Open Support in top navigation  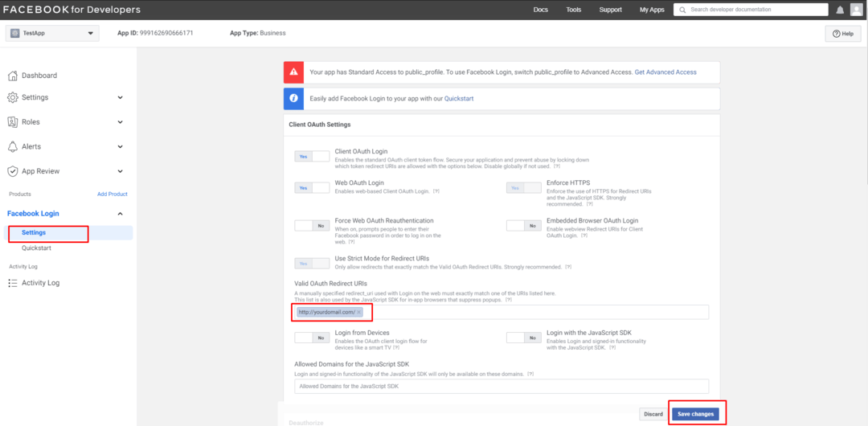(611, 10)
